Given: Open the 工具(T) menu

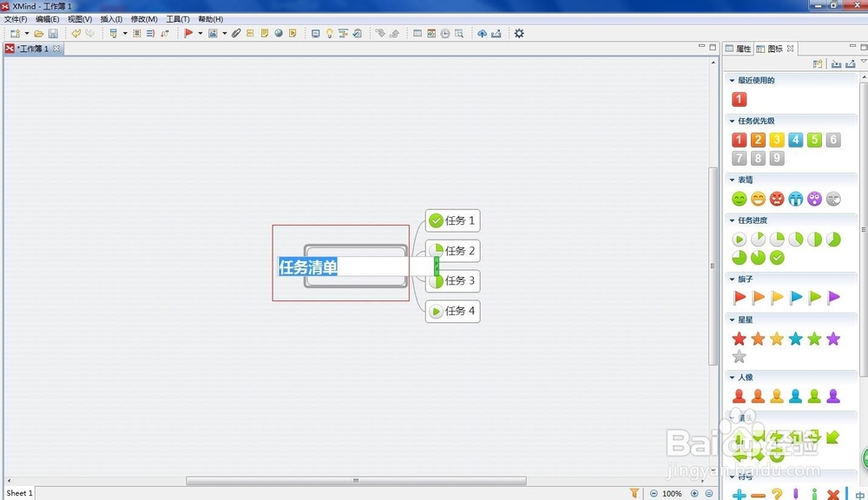Looking at the screenshot, I should point(178,19).
